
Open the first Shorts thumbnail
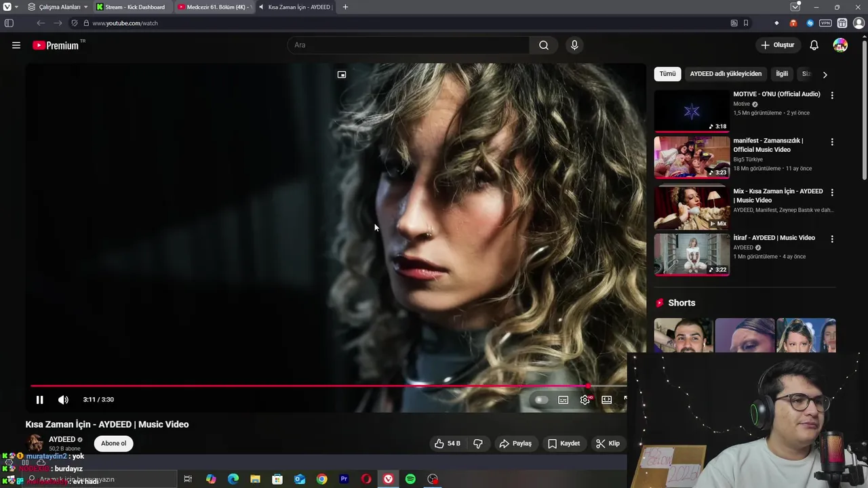pos(684,335)
